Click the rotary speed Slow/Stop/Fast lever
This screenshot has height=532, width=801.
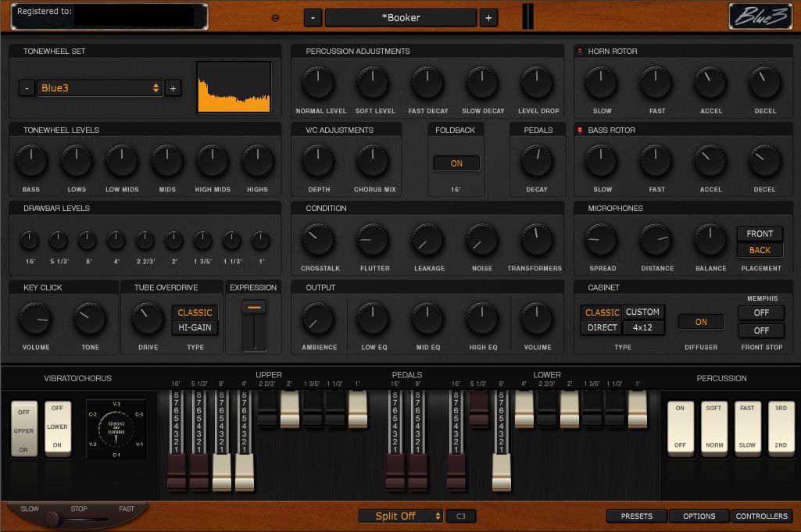pyautogui.click(x=52, y=520)
